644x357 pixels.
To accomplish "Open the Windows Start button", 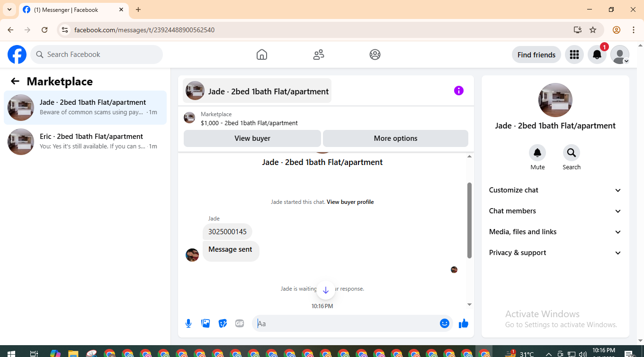I will coord(11,354).
